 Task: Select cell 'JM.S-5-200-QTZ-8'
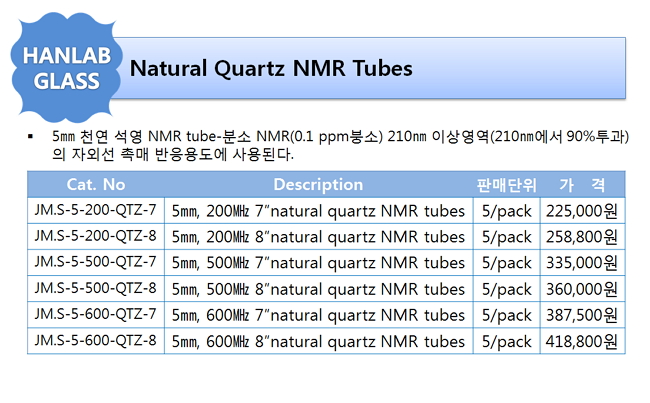coord(95,236)
